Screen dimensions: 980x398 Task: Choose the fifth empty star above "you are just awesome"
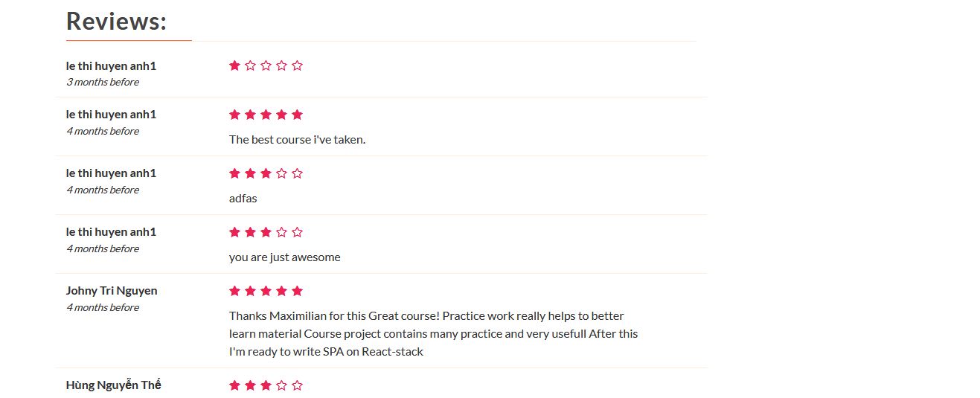coord(298,232)
